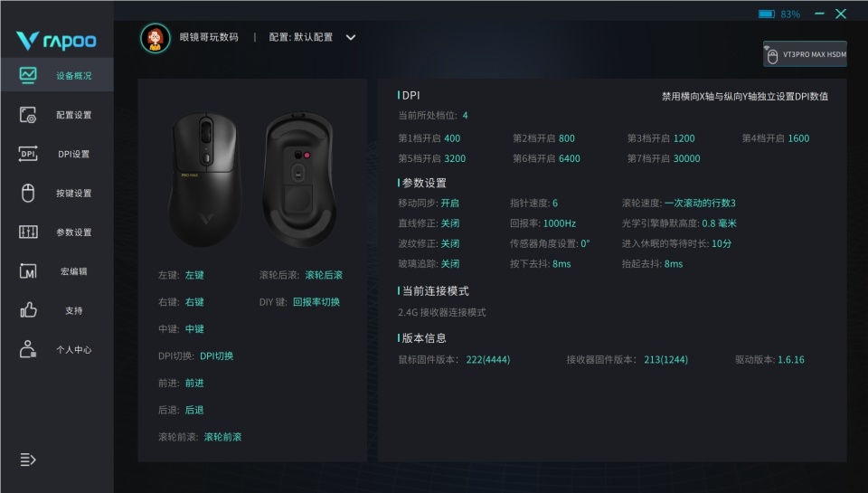Screen dimensions: 868x493
Task: Click the 支持 thumbs-up icon
Action: pyautogui.click(x=28, y=309)
